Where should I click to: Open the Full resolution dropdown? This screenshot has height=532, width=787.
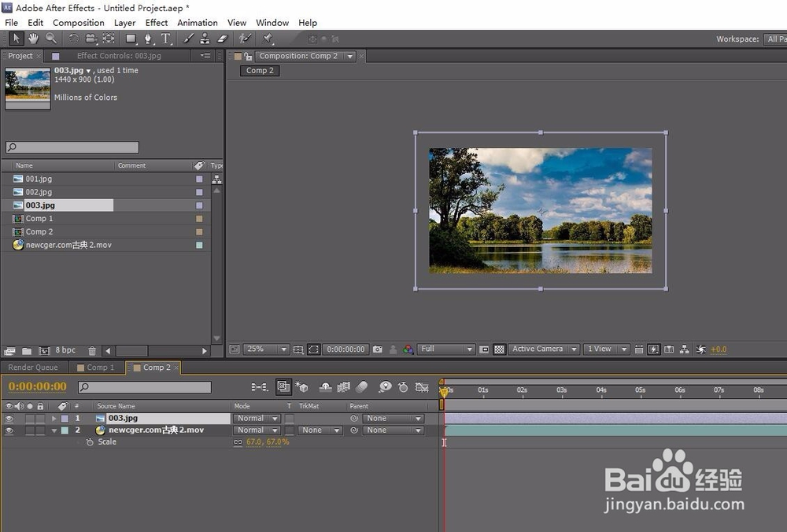445,349
